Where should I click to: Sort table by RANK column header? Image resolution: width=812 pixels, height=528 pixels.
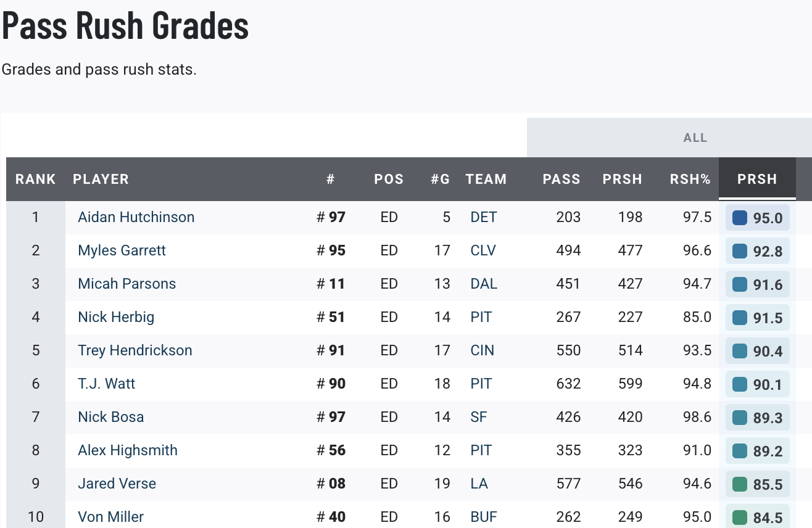tap(36, 179)
